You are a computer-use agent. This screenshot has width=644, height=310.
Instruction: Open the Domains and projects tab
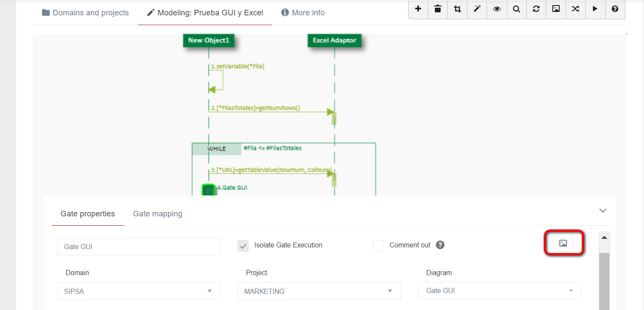(x=85, y=13)
